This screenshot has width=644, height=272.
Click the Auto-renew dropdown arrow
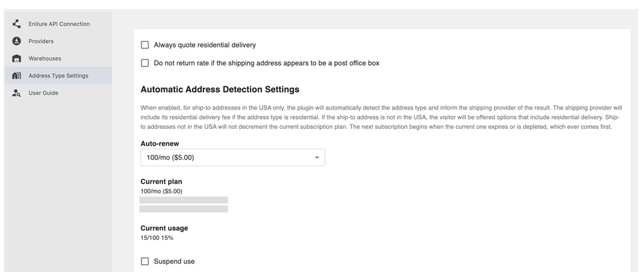click(x=317, y=157)
